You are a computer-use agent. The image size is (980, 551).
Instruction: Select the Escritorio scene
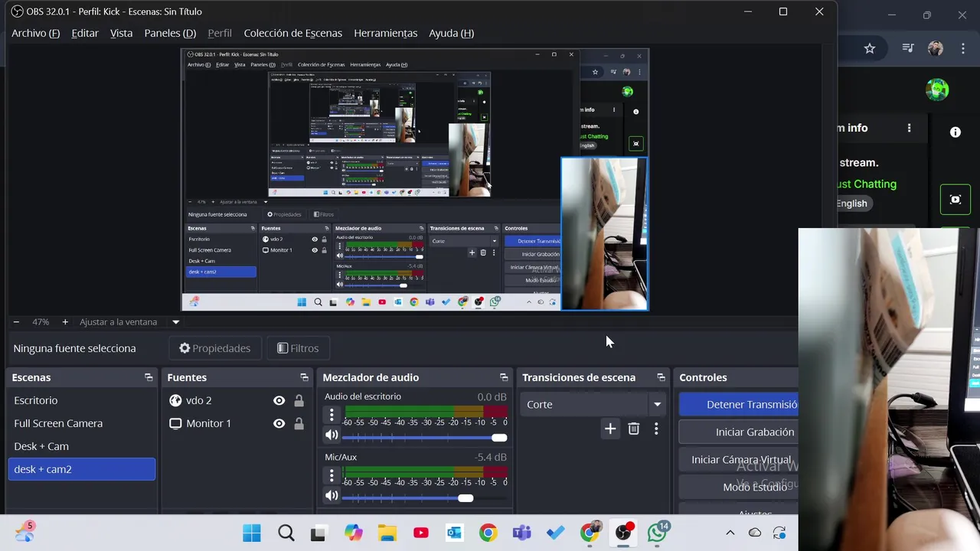tap(82, 400)
